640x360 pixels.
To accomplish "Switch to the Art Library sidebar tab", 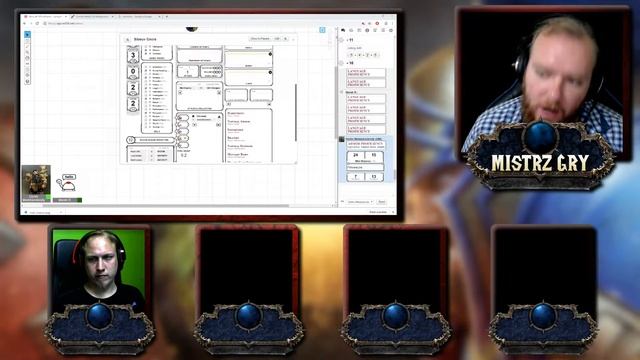I will (351, 30).
